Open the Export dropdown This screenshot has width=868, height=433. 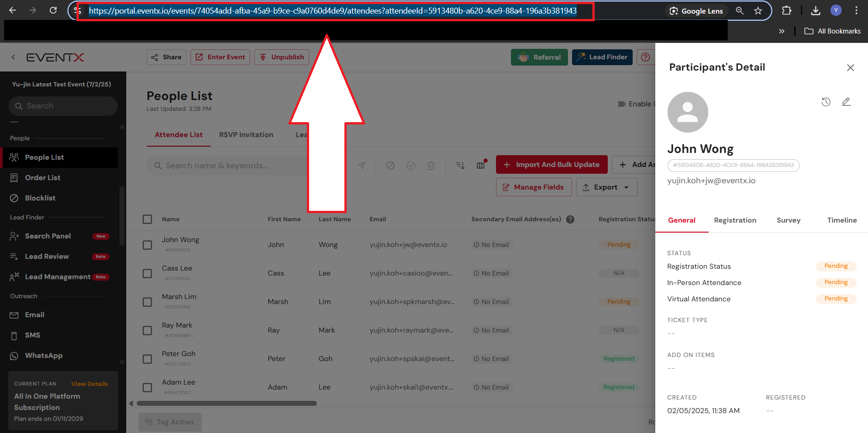point(607,187)
